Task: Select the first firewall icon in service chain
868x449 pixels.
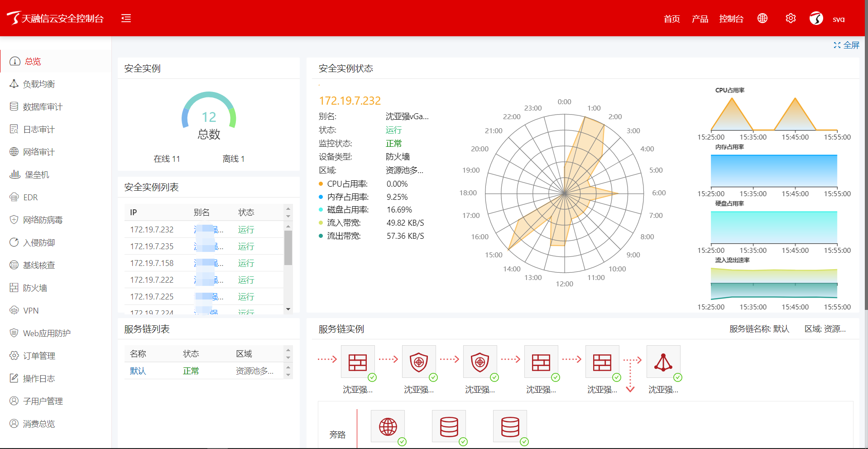Action: click(x=358, y=362)
